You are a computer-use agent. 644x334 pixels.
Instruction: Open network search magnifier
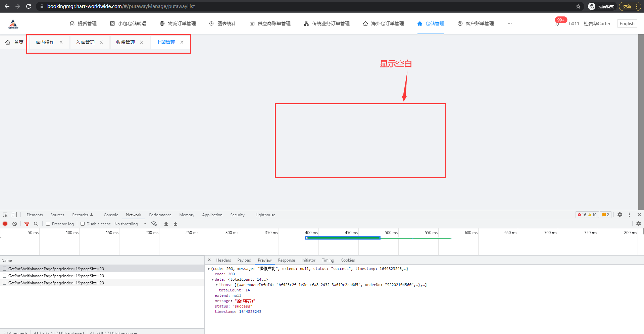[x=36, y=224]
